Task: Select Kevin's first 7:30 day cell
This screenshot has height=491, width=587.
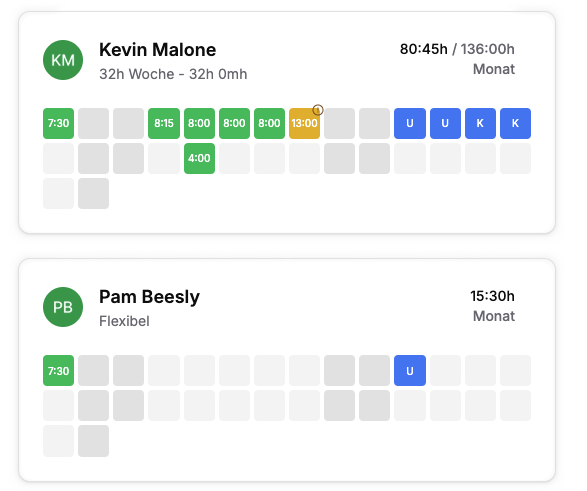Action: tap(58, 123)
